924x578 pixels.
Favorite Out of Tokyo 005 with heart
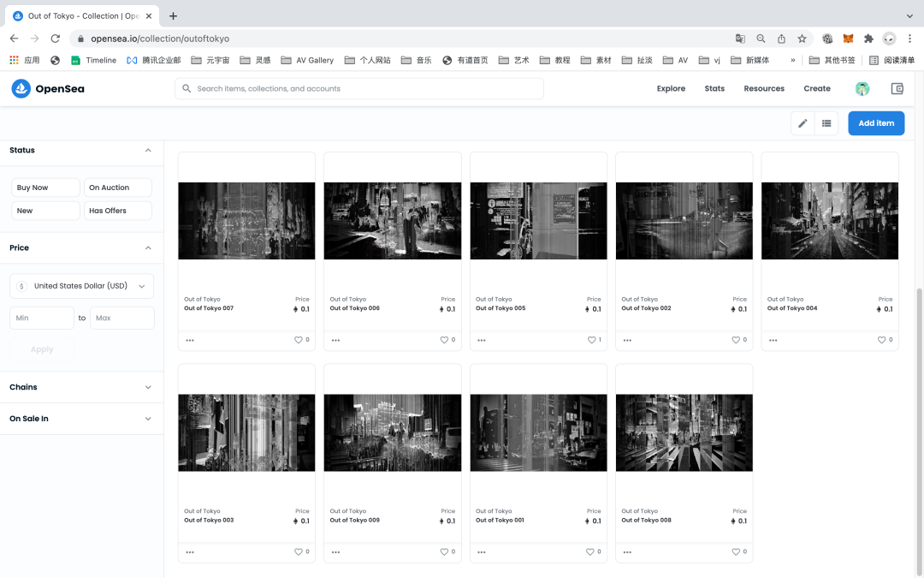pyautogui.click(x=591, y=340)
